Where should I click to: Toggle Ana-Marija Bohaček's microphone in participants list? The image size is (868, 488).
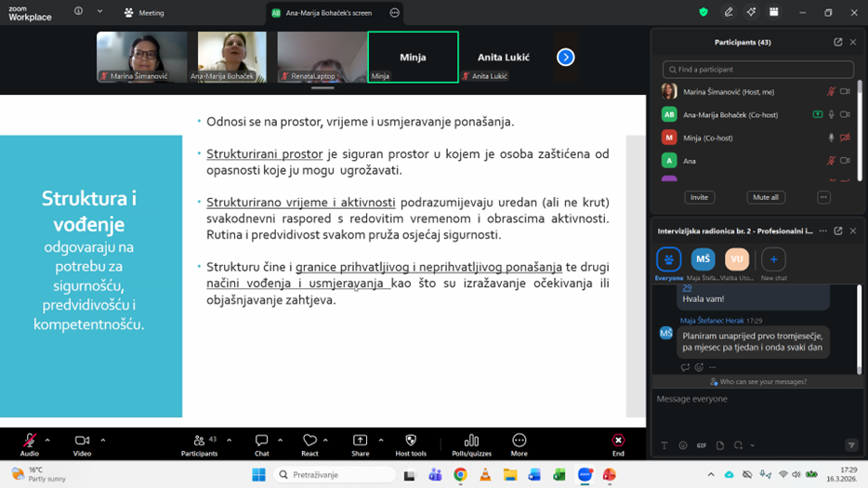point(831,115)
